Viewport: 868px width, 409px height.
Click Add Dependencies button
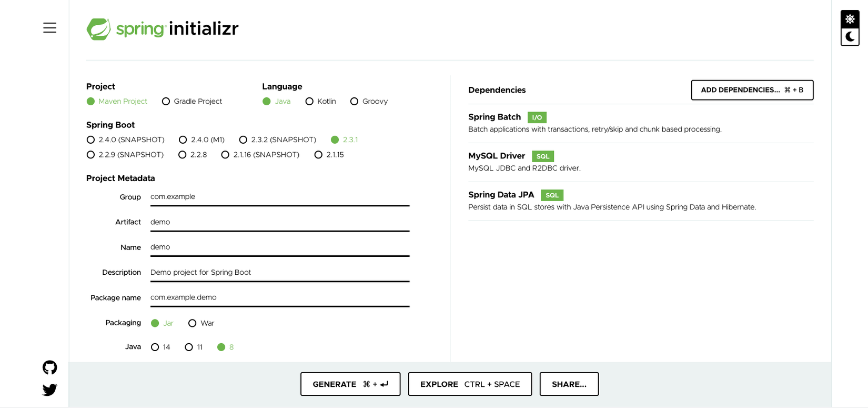click(x=752, y=90)
